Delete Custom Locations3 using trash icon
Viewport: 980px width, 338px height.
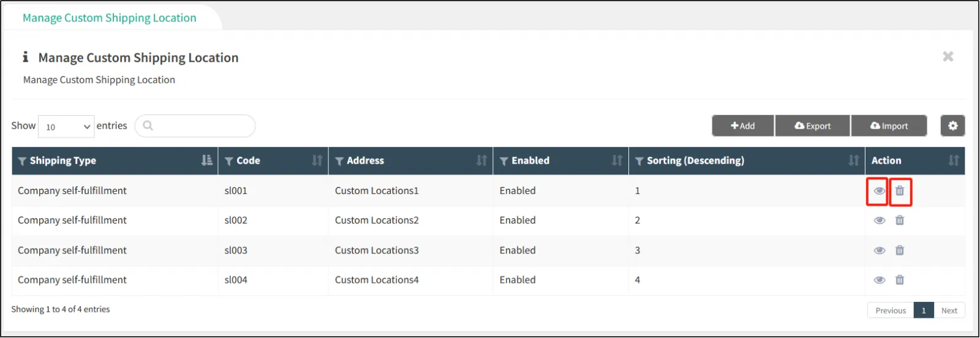tap(900, 250)
